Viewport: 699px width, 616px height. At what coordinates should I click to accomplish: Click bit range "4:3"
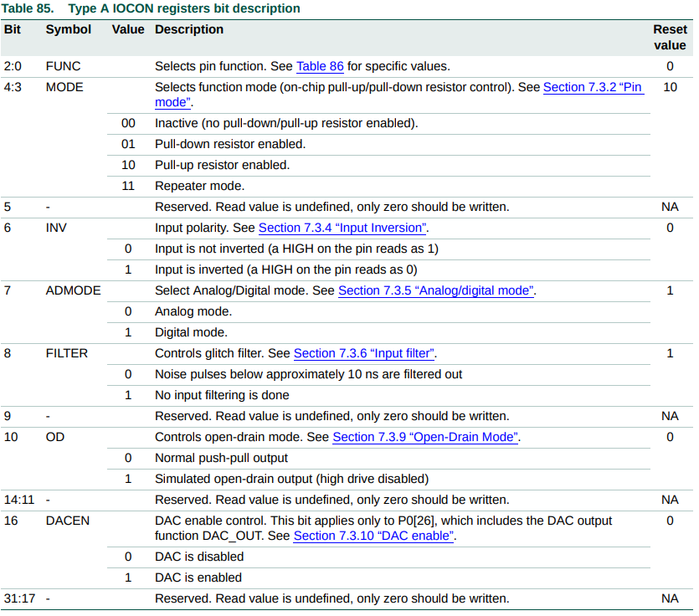13,87
